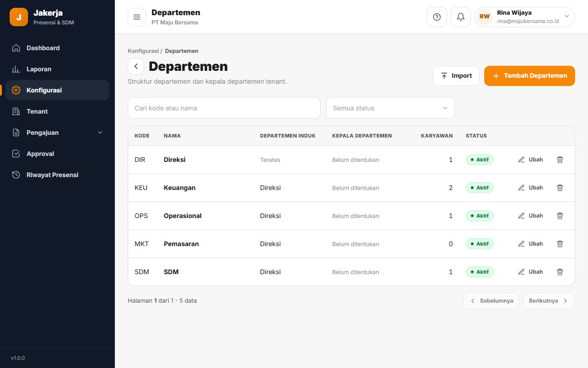This screenshot has height=368, width=588.
Task: Open Approval in the sidebar
Action: pos(57,154)
